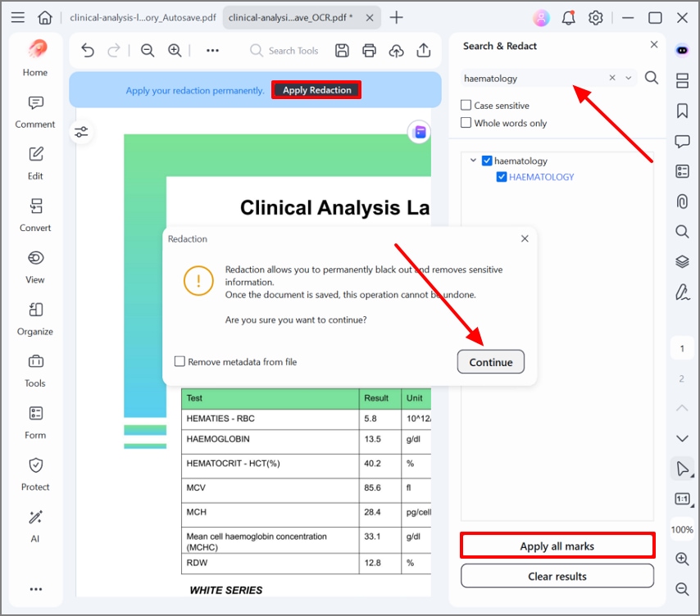Uncheck the haematology parent result
This screenshot has height=616, width=700.
(x=487, y=161)
